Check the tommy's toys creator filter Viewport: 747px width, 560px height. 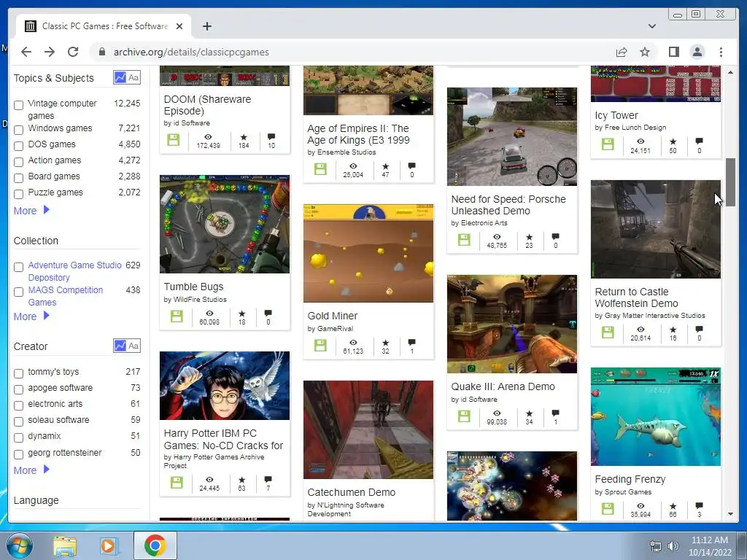[18, 373]
